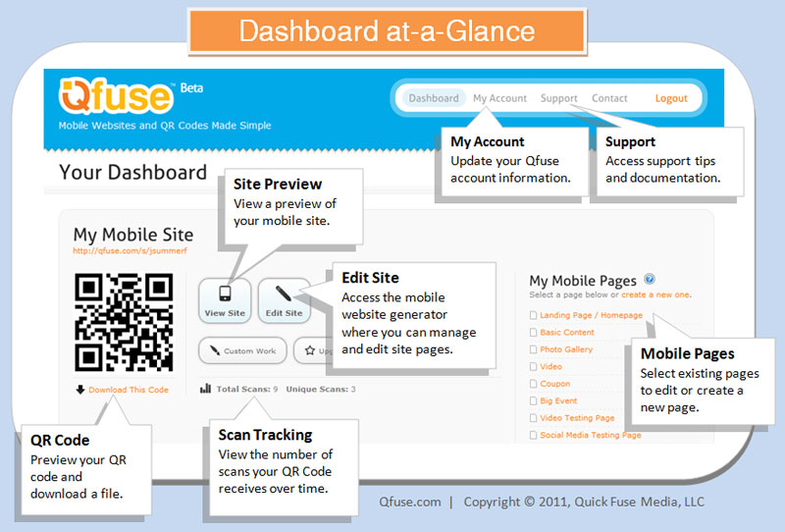
Task: Go to the Contact page
Action: coord(609,98)
